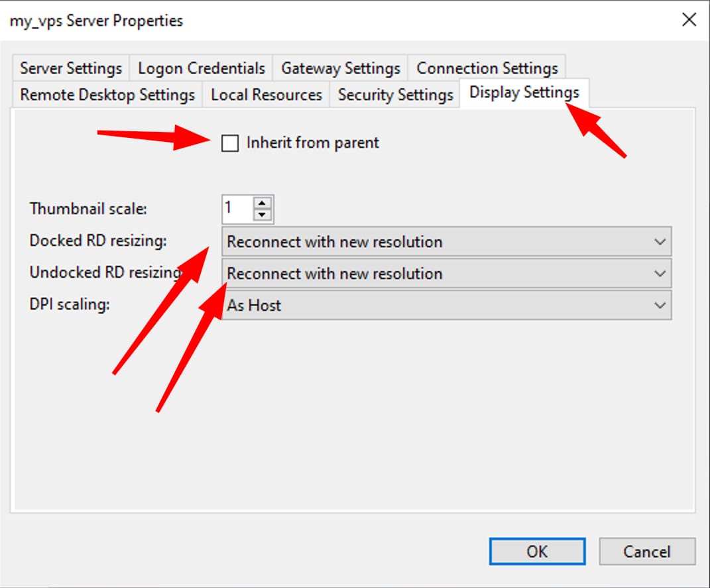Image resolution: width=710 pixels, height=588 pixels.
Task: Open the Docked RD resizing dropdown
Action: tap(444, 241)
